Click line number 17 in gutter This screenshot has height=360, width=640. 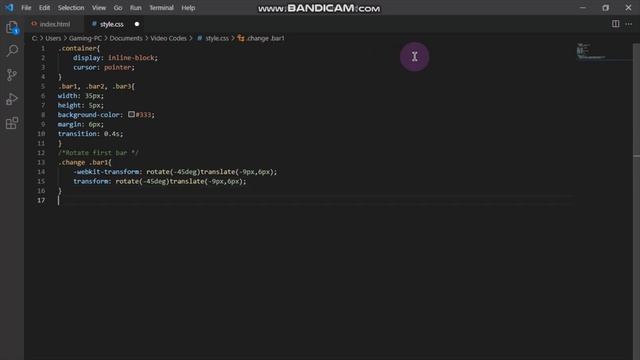(41, 200)
